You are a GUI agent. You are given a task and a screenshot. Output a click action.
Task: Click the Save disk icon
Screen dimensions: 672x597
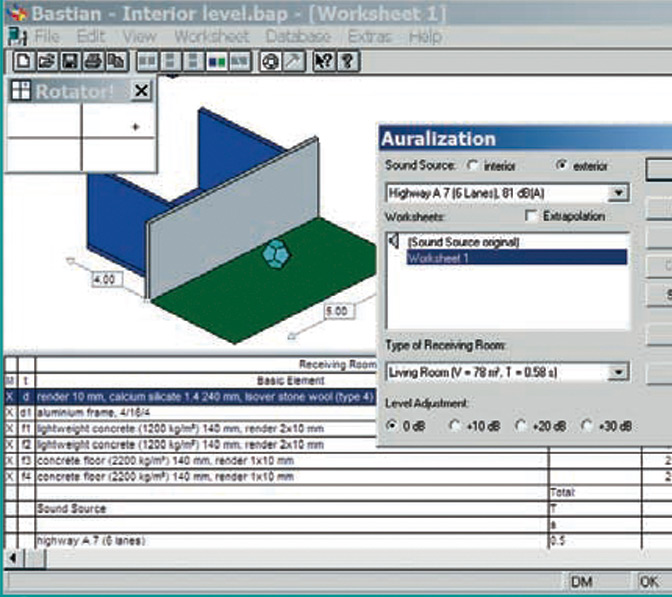(69, 61)
